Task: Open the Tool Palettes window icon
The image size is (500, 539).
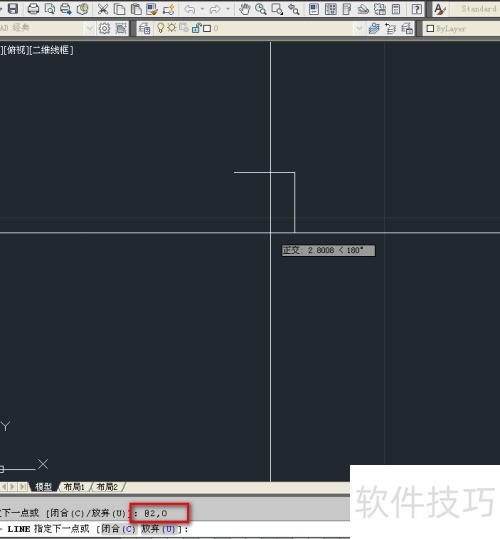Action: click(347, 9)
